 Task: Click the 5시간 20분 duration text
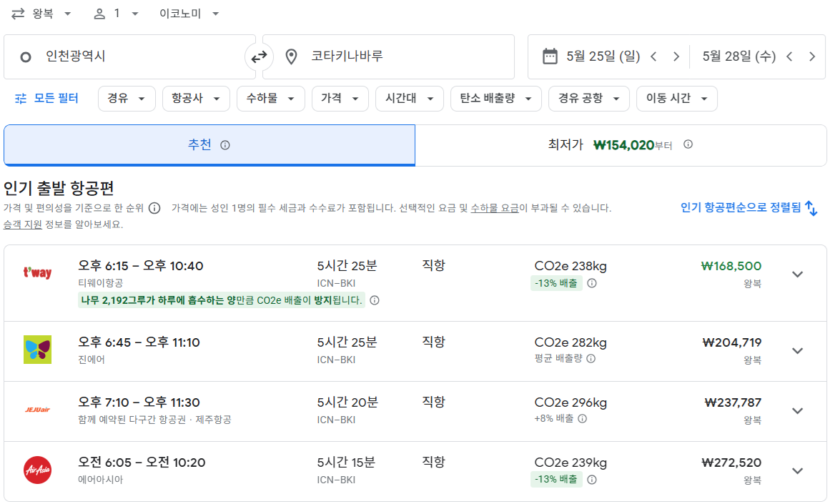pyautogui.click(x=347, y=403)
